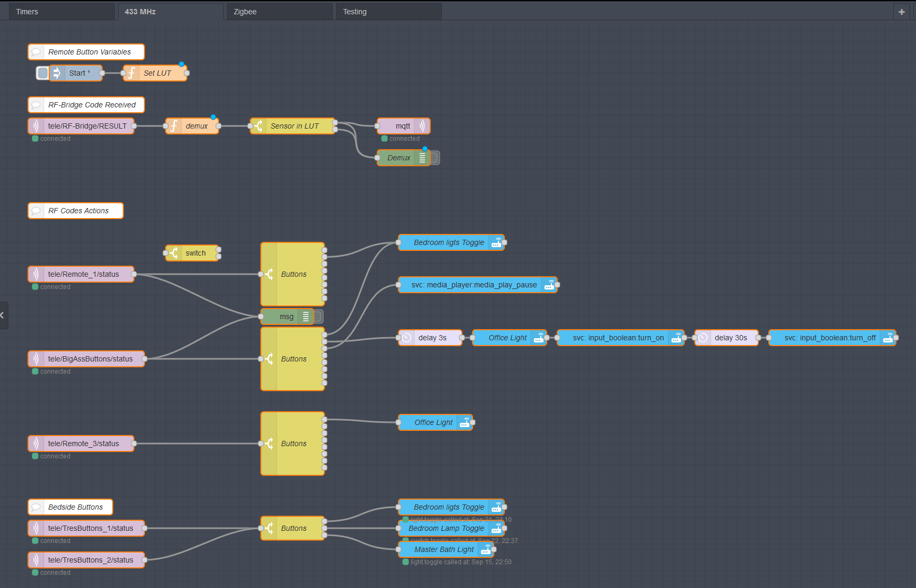Viewport: 916px width, 588px height.
Task: Switch to the Zigbee flow tab
Action: (279, 12)
